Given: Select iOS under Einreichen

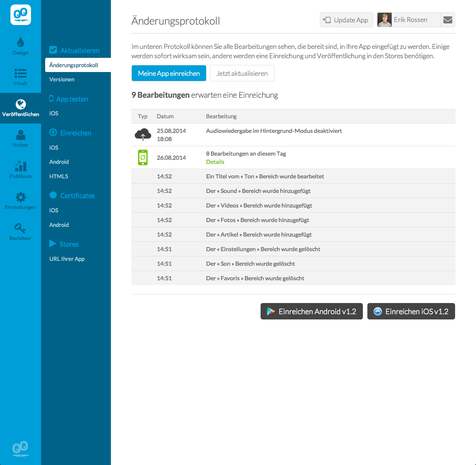Looking at the screenshot, I should coord(54,148).
